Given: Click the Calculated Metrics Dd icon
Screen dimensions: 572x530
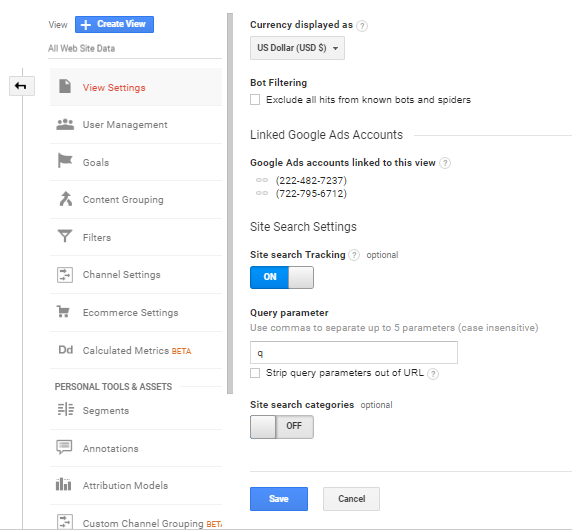Looking at the screenshot, I should tap(66, 350).
